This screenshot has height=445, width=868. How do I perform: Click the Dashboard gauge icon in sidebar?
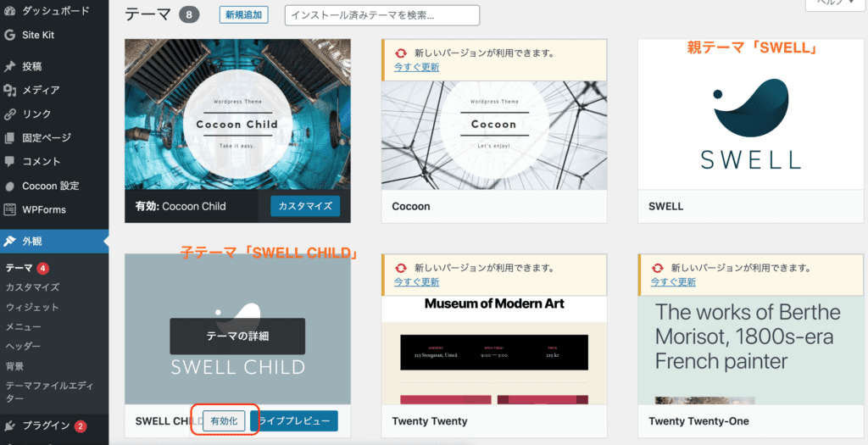click(9, 10)
